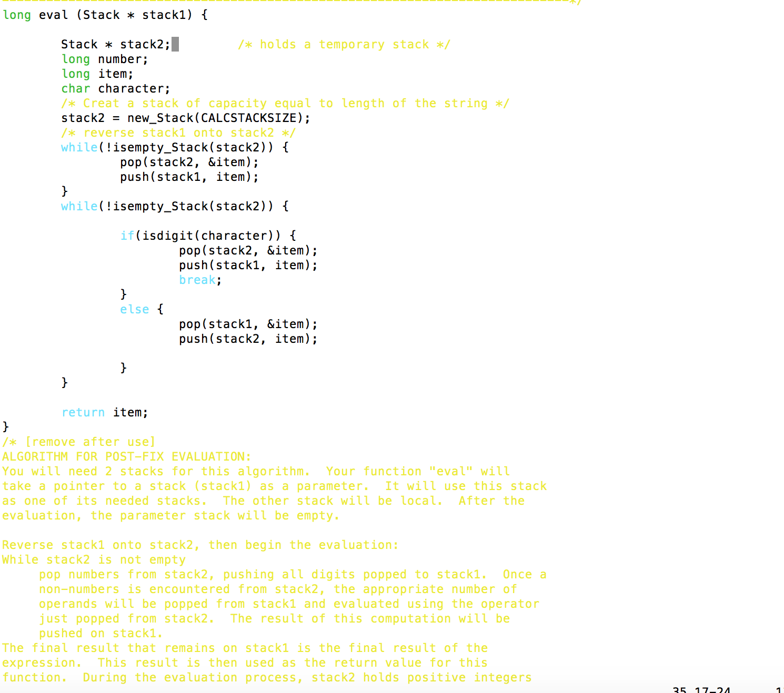The height and width of the screenshot is (693, 784).
Task: Click comment 'Creat a stack of capacity equal'
Action: [x=285, y=104]
